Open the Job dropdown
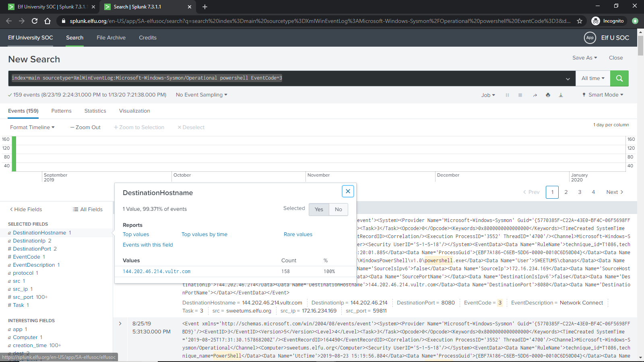This screenshot has height=362, width=644. [x=488, y=95]
